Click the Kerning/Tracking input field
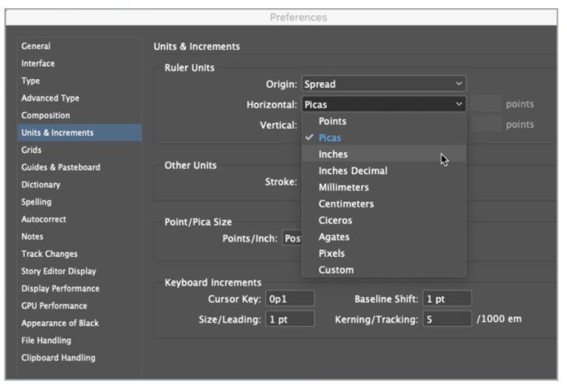Viewport: 567px width, 392px height. [447, 319]
